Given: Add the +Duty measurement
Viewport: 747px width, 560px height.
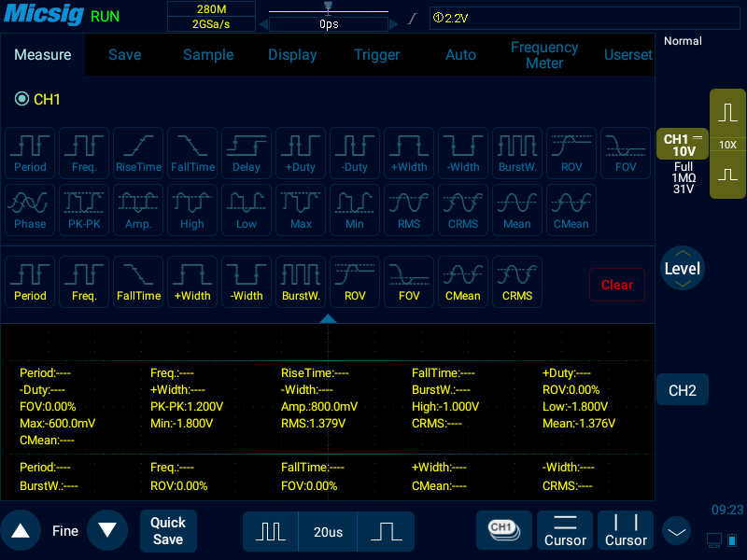Looking at the screenshot, I should (301, 153).
